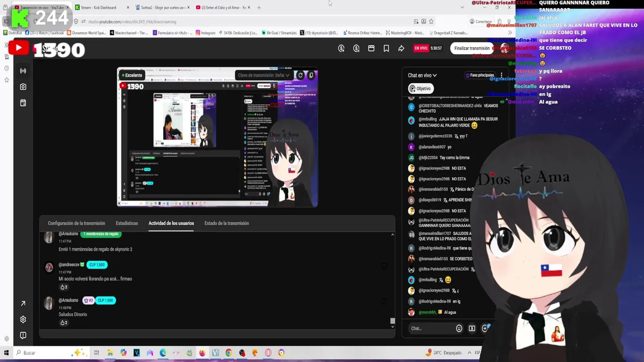Click the YouTube logo at top left

[x=19, y=48]
